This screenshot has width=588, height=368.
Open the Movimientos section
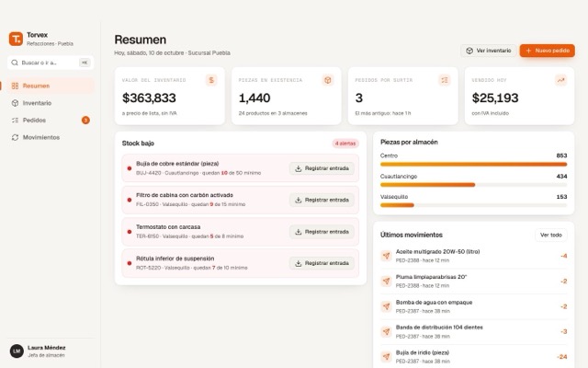(x=51, y=137)
